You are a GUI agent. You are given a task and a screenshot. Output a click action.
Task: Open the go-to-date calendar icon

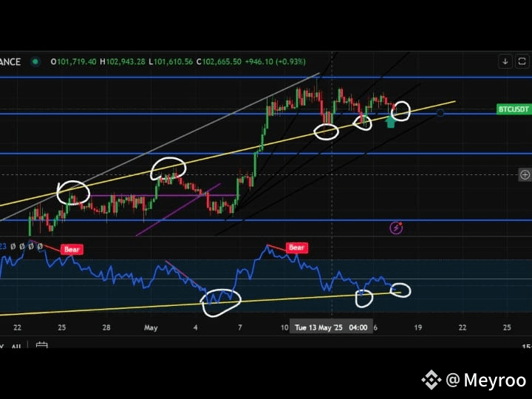click(41, 345)
